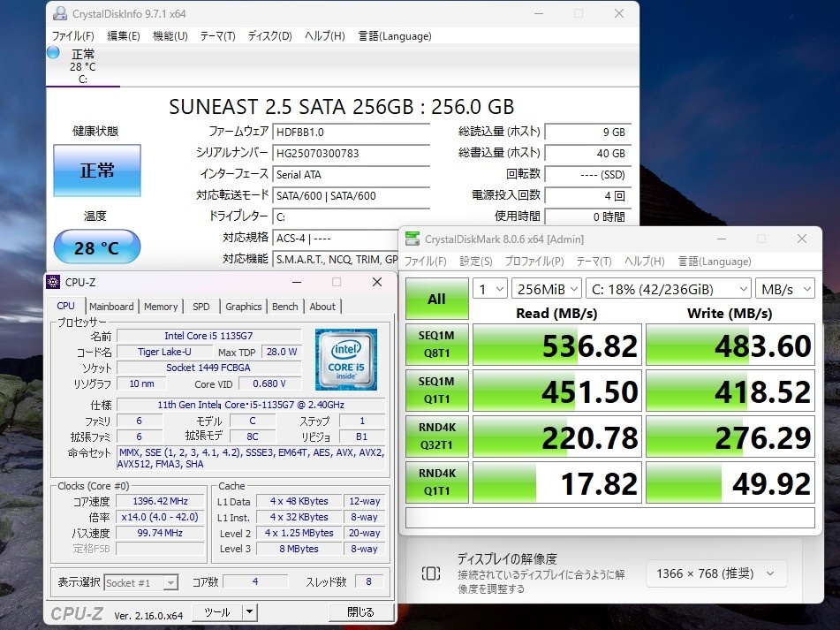Click the CrystalDiskMark icon in its title bar
Screen dimensions: 840x630
click(412, 239)
